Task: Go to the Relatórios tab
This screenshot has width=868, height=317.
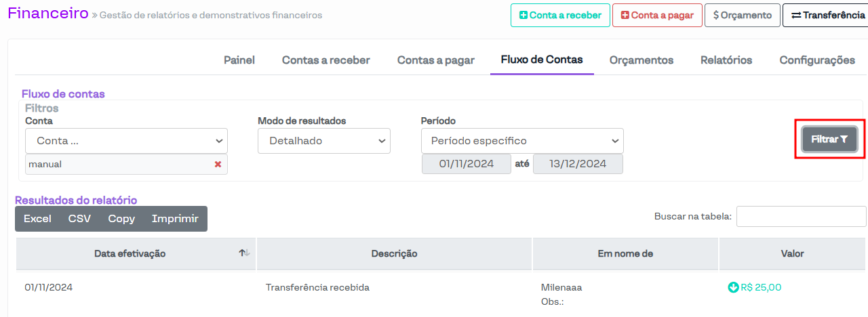Action: click(x=726, y=60)
